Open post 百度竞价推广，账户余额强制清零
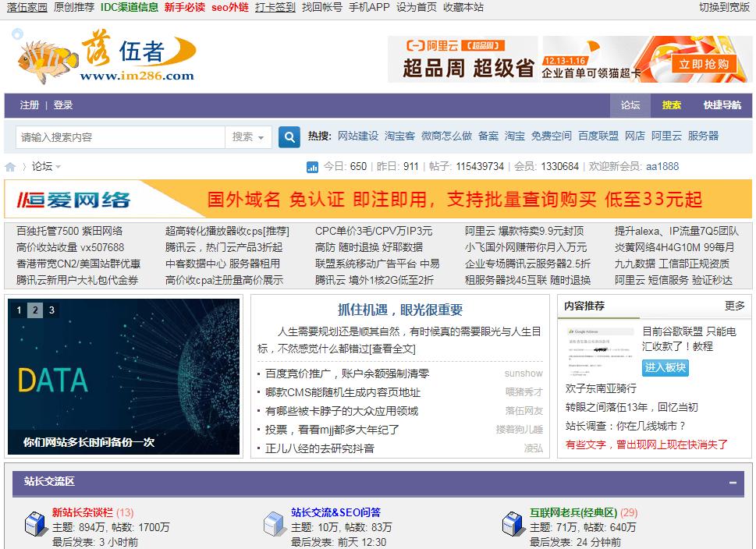756x549 pixels. pos(347,374)
